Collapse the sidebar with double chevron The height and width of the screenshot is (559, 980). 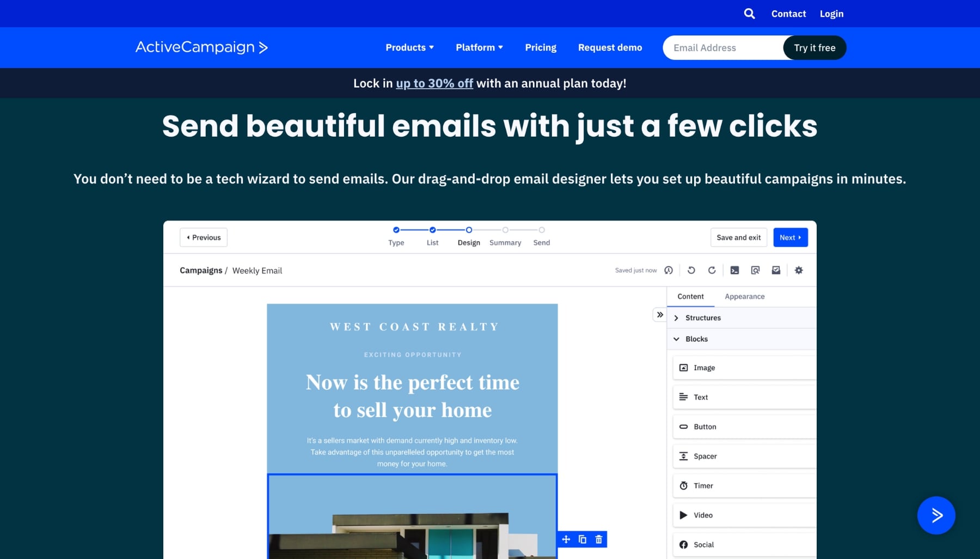pos(659,315)
